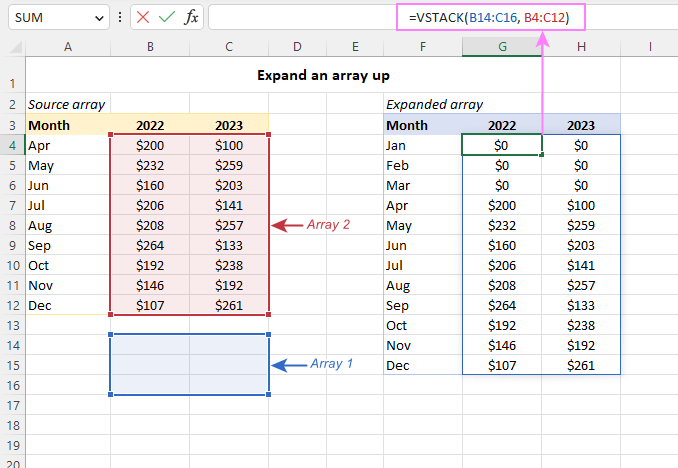678x468 pixels.
Task: Click expanded table '2023' header in column H
Action: pos(581,125)
